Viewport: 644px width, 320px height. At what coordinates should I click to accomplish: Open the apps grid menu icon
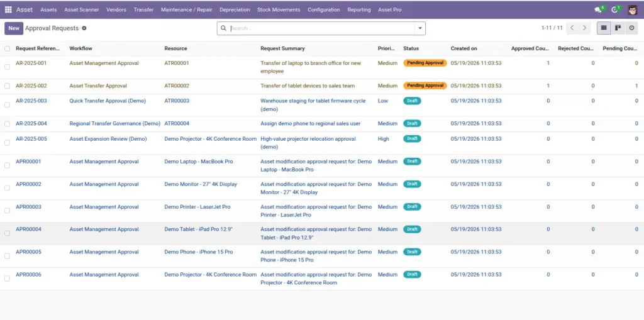point(8,9)
